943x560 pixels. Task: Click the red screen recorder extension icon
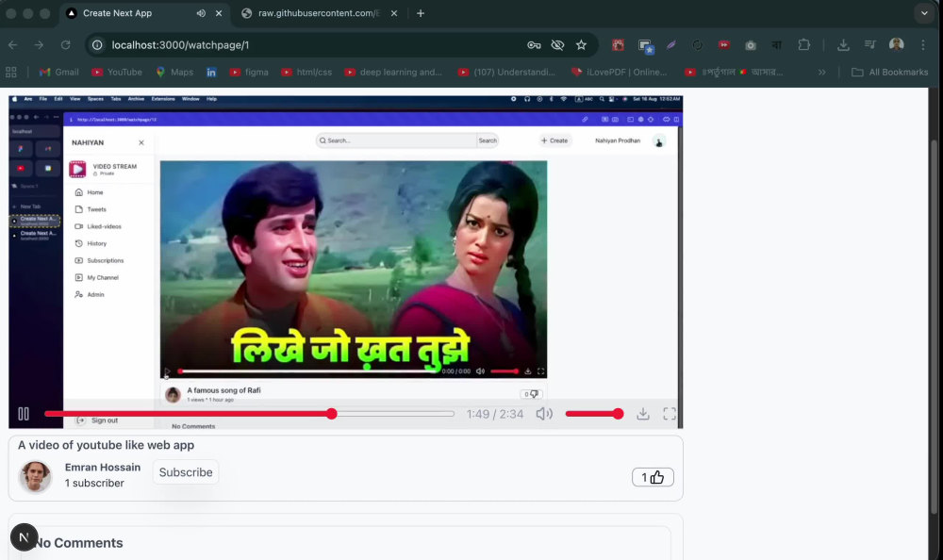(618, 45)
